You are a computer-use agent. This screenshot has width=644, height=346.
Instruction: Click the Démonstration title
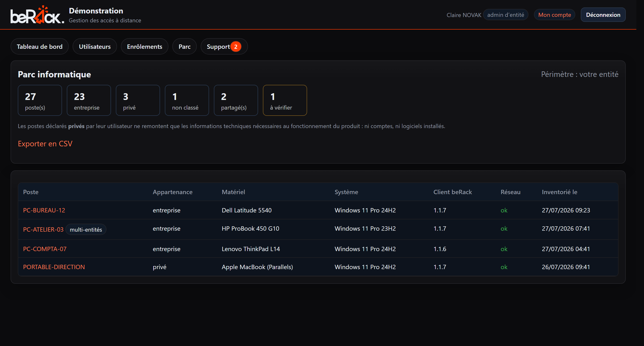pyautogui.click(x=96, y=11)
